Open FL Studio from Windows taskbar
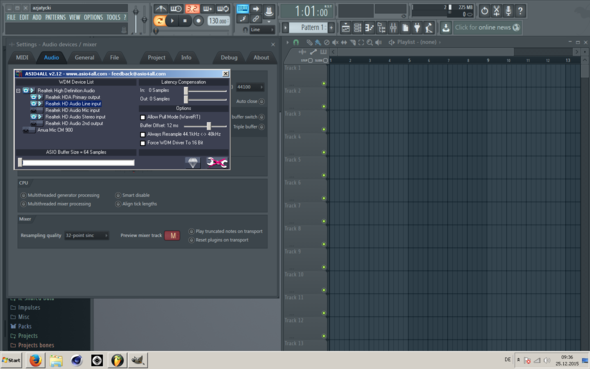590x369 pixels. [117, 360]
